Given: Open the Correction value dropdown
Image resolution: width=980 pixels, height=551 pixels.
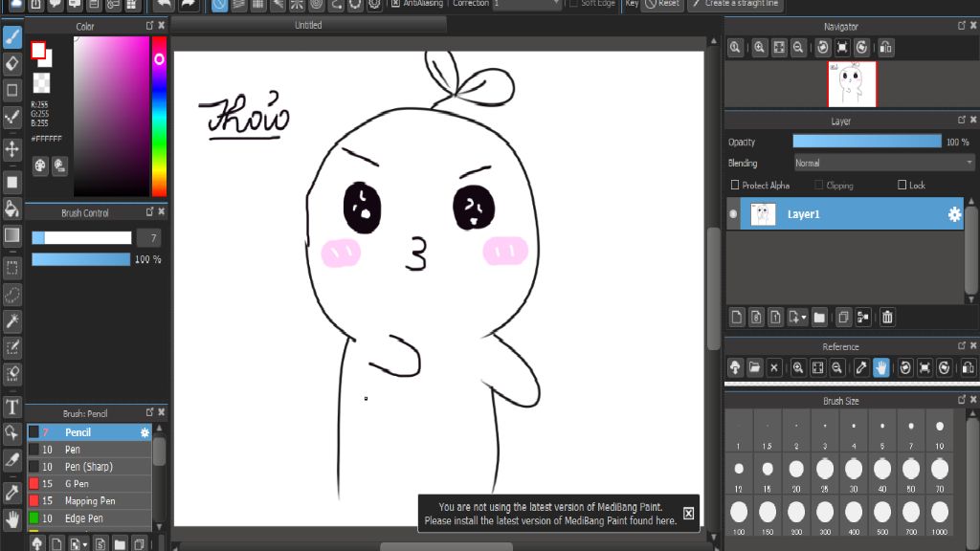Looking at the screenshot, I should pos(527,5).
